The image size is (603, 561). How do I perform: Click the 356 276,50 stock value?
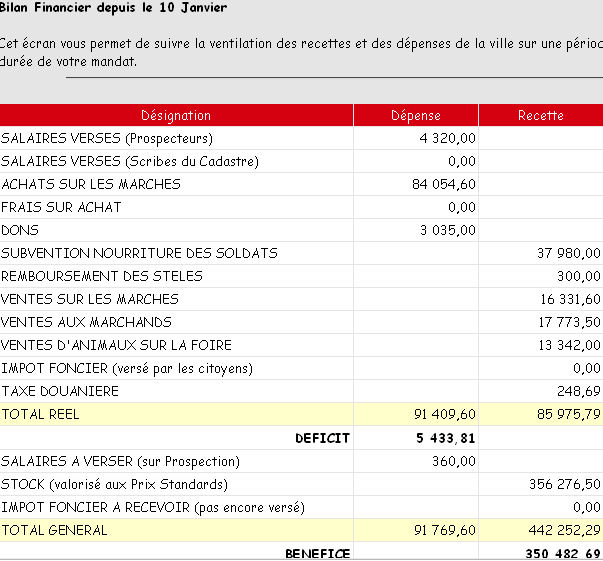pos(565,484)
